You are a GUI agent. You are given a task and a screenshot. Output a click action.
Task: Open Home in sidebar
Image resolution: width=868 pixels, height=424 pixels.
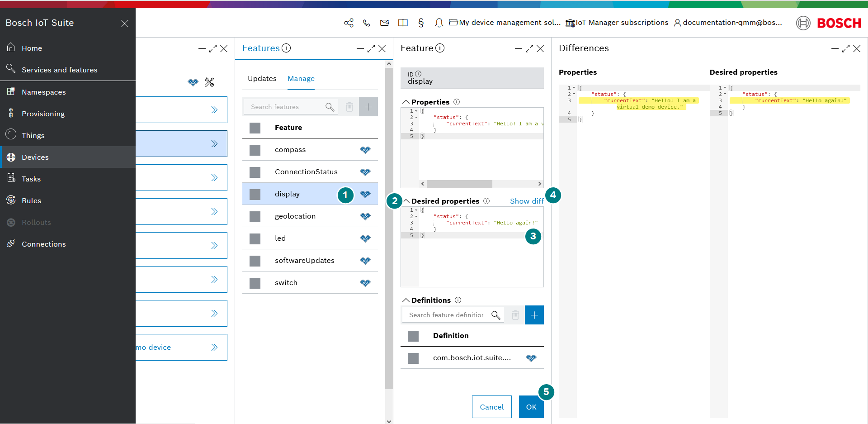point(68,48)
